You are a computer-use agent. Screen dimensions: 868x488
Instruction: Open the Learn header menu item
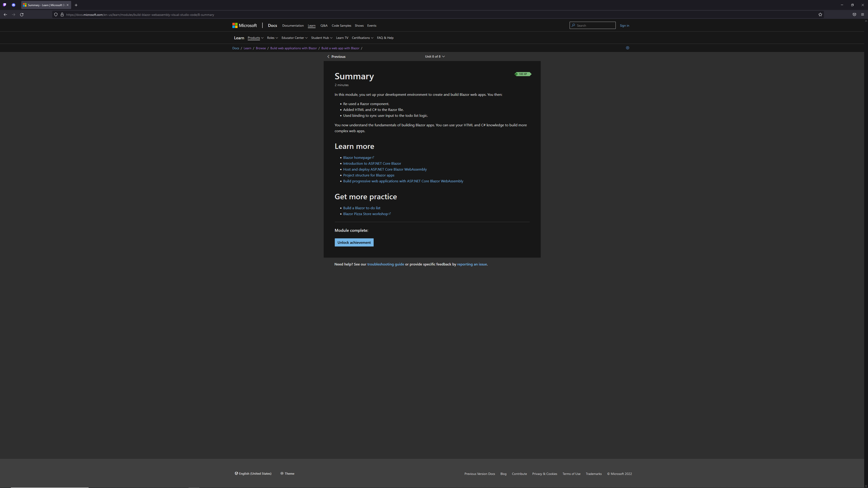tap(312, 26)
